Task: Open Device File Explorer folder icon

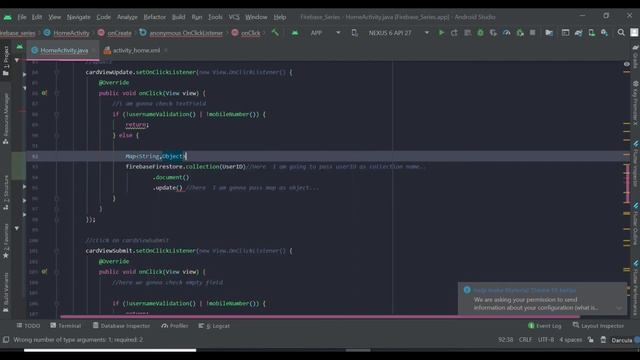Action: pos(549,33)
